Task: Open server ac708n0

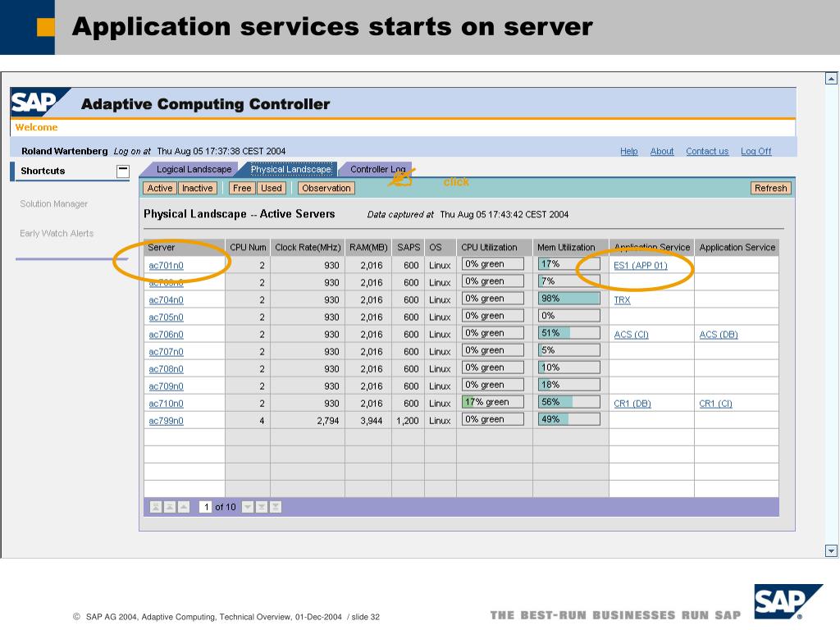Action: click(166, 369)
